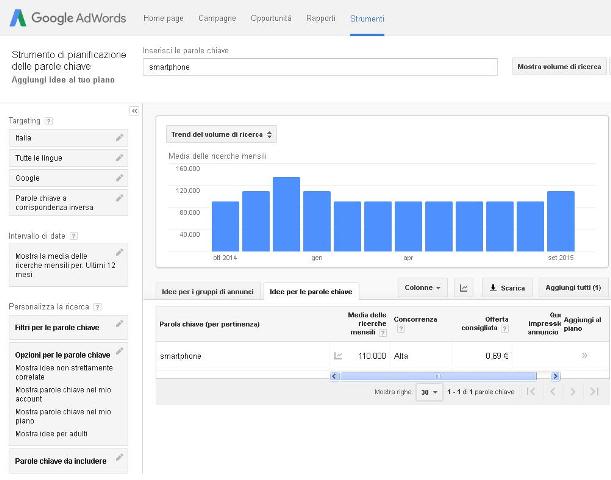
Task: Open help for Offerta consigliata column
Action: [505, 328]
